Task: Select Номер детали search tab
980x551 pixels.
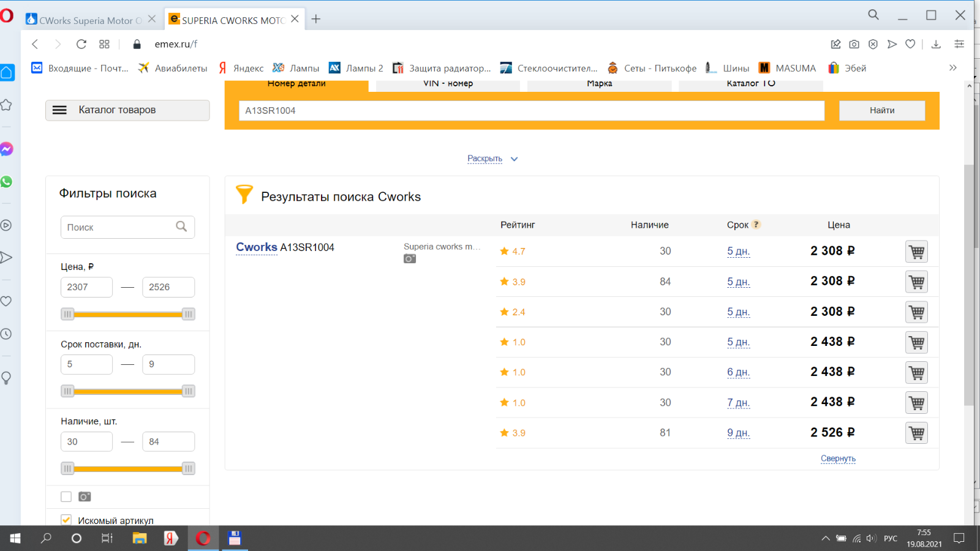Action: 296,84
